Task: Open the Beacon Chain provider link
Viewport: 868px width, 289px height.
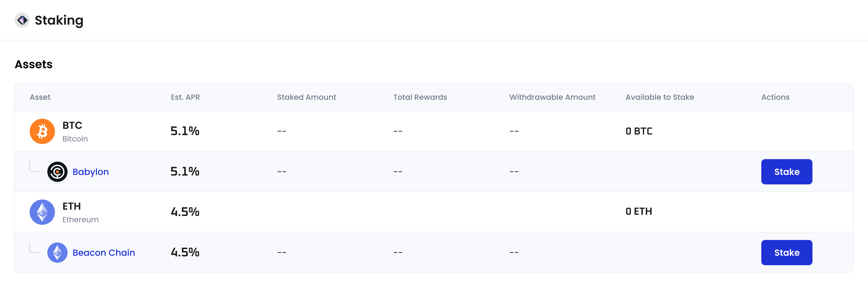Action: coord(104,252)
